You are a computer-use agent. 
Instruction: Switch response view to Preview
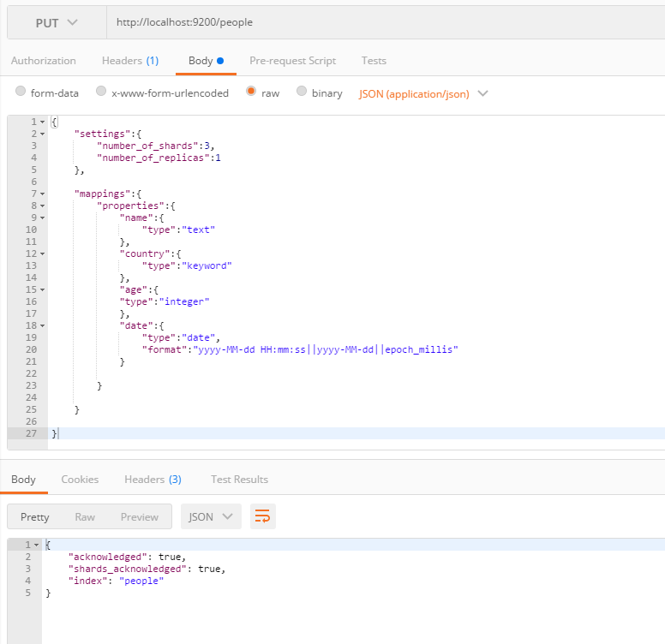click(x=139, y=516)
